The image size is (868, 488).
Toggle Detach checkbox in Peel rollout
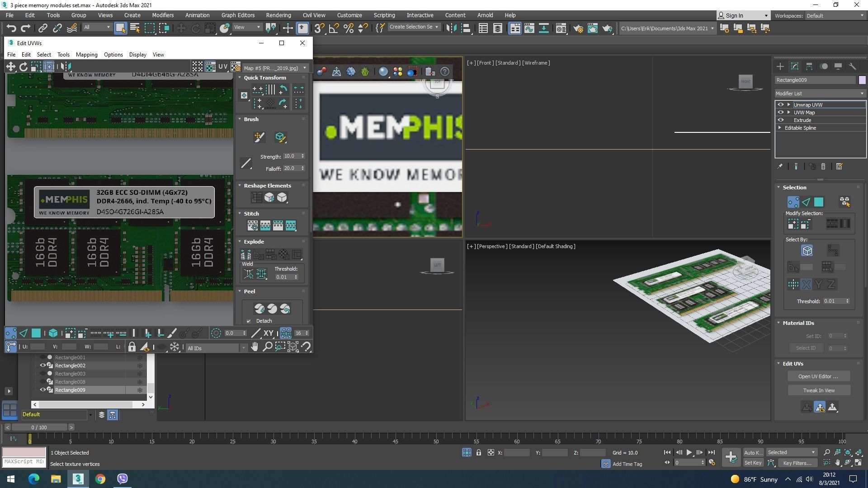point(249,321)
